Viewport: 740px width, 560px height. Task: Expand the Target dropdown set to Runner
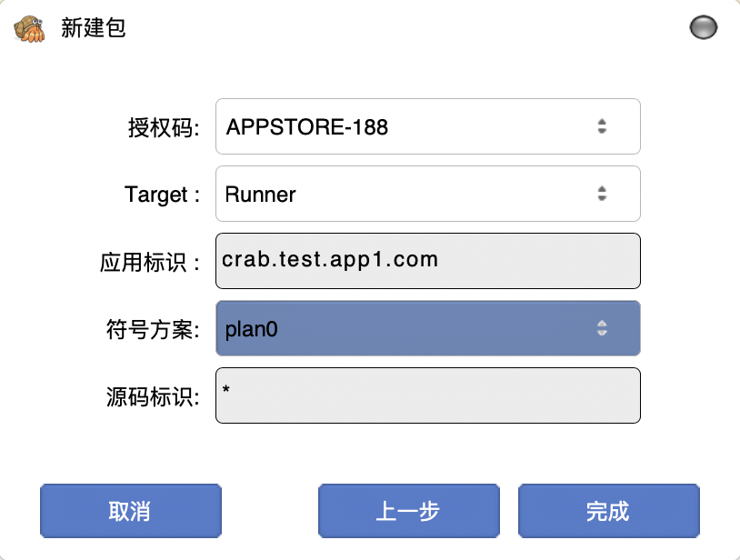[427, 194]
